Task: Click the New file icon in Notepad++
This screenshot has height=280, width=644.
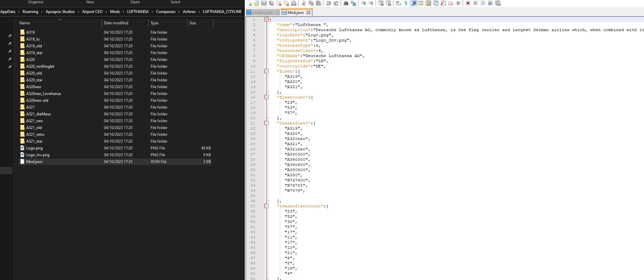Action: [249, 3]
